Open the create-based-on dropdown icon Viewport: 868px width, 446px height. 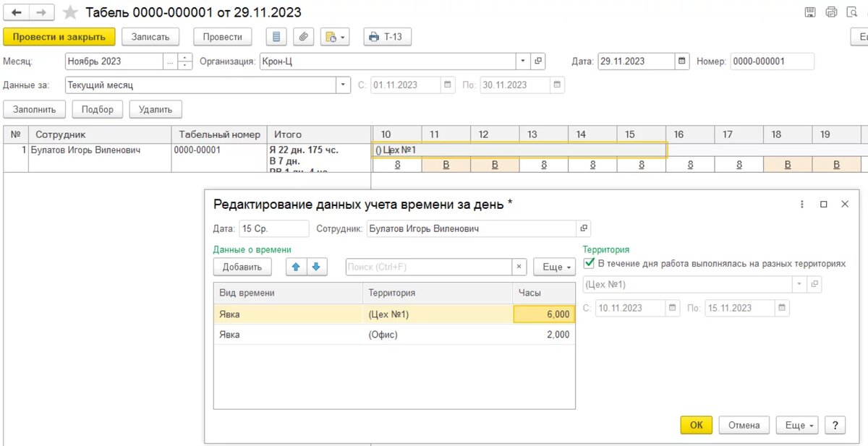(336, 37)
